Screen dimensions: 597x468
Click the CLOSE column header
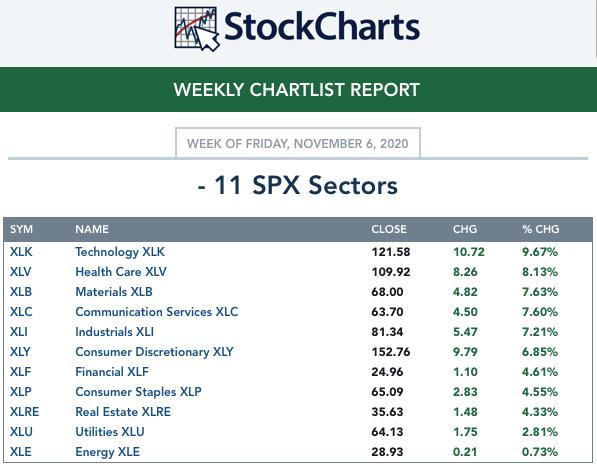point(389,229)
